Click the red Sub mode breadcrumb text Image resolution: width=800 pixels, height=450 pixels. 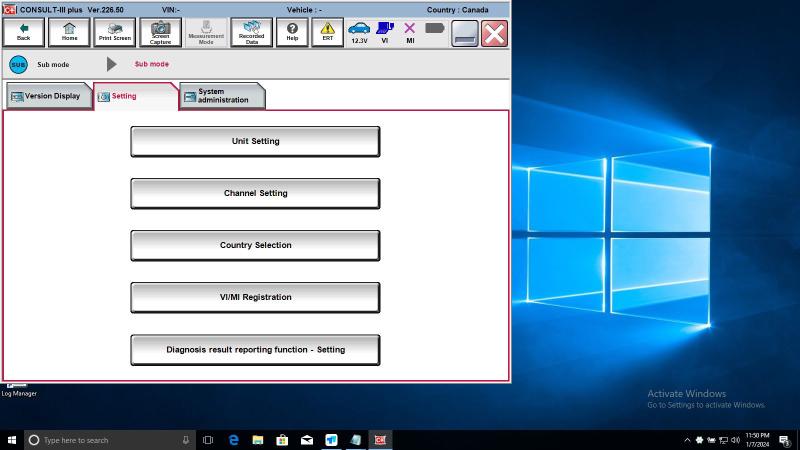(152, 64)
